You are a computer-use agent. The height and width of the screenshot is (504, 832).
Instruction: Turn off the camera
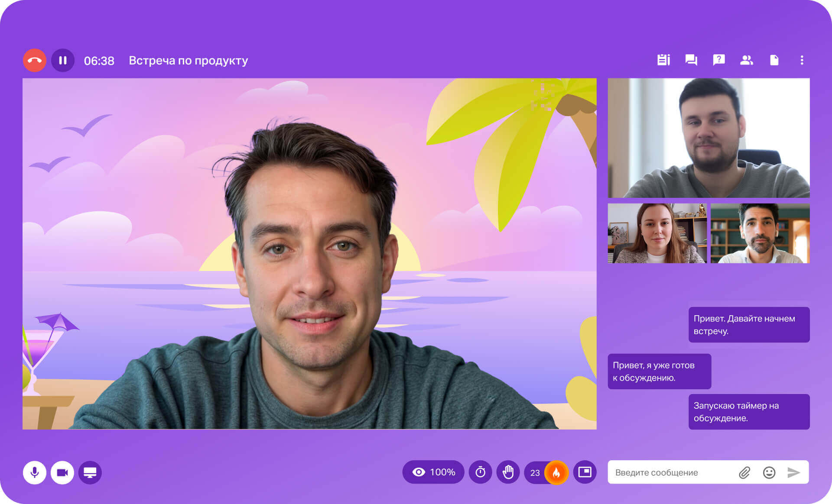(62, 472)
